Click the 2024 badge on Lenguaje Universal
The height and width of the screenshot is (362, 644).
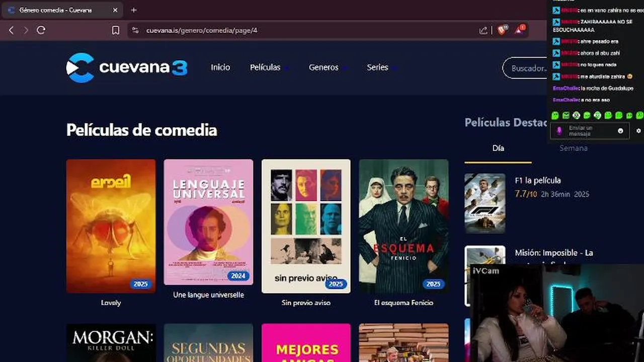point(238,276)
